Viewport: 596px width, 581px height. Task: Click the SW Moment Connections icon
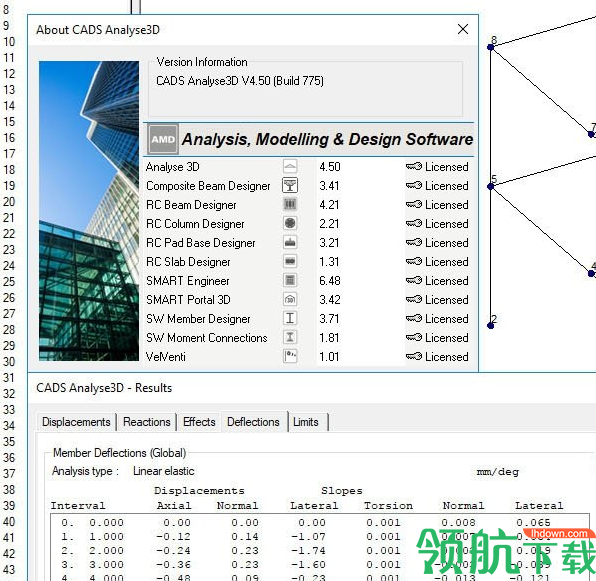click(290, 337)
